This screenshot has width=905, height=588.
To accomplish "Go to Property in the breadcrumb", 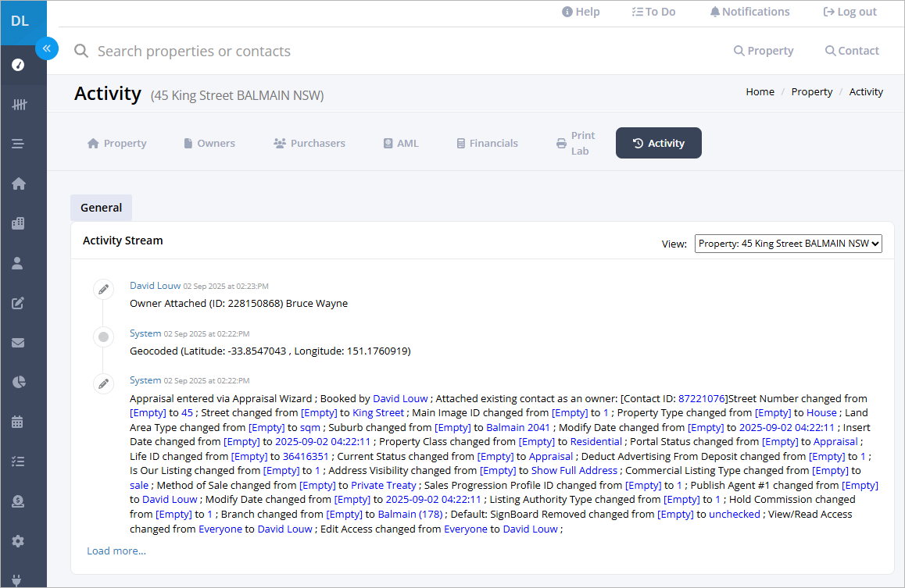I will pyautogui.click(x=811, y=91).
